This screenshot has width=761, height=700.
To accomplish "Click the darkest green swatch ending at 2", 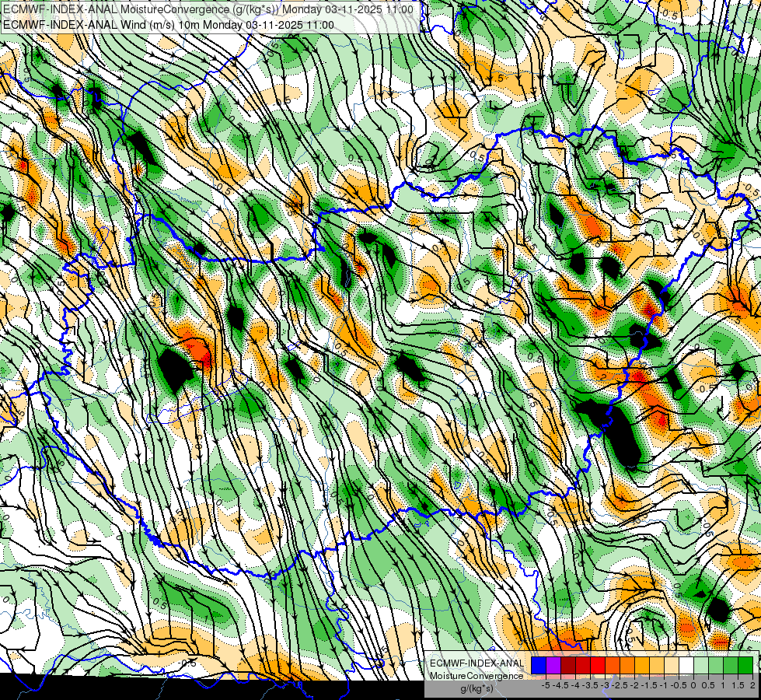I will tap(745, 665).
